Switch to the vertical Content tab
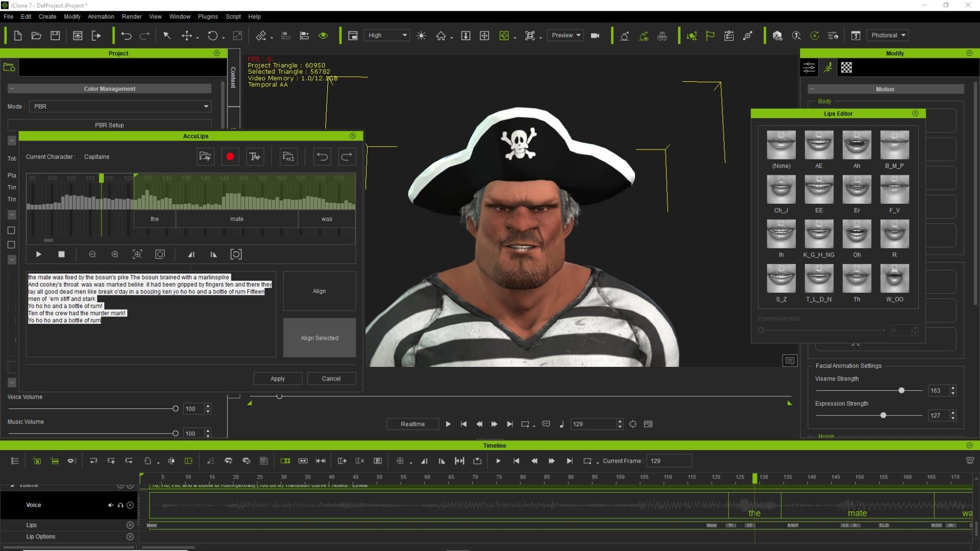 pyautogui.click(x=234, y=77)
